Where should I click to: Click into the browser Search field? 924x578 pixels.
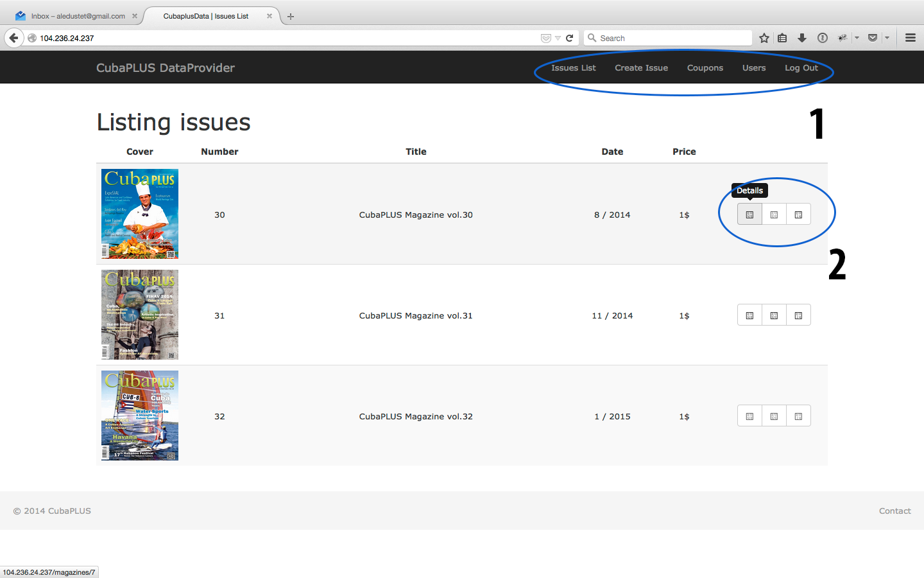click(x=667, y=38)
